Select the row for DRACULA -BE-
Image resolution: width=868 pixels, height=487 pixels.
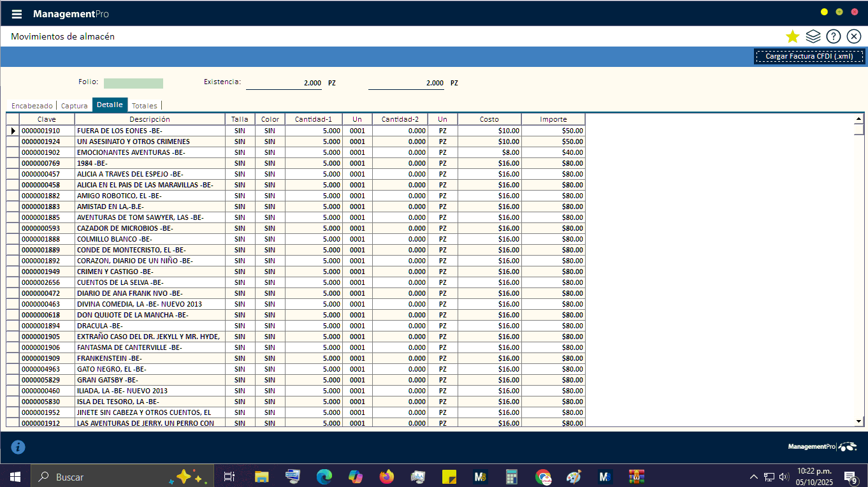point(149,326)
